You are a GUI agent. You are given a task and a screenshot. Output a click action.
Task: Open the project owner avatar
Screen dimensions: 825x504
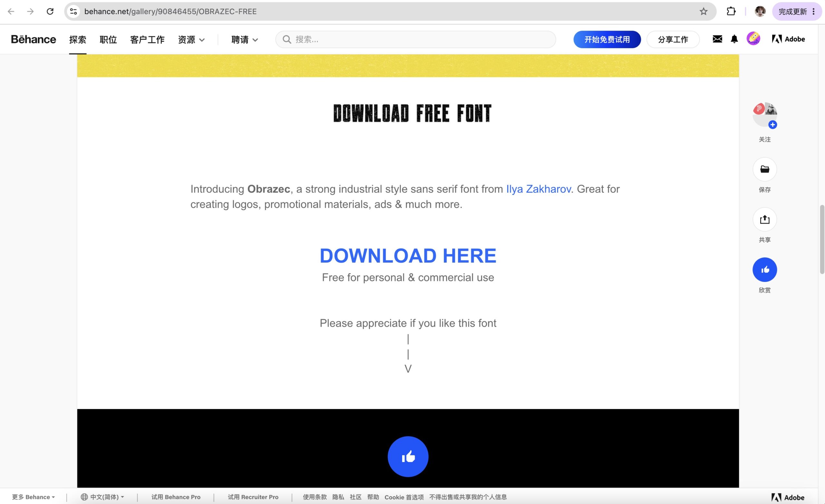764,114
